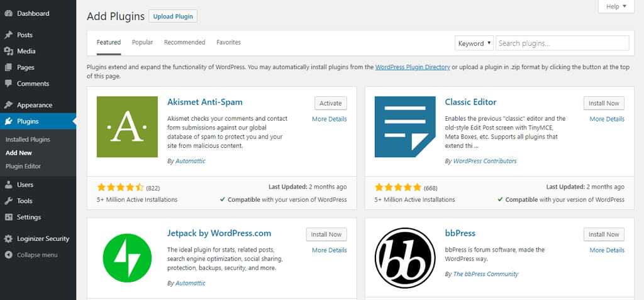Switch to the Popular tab
This screenshot has height=300, width=644.
coord(142,42)
